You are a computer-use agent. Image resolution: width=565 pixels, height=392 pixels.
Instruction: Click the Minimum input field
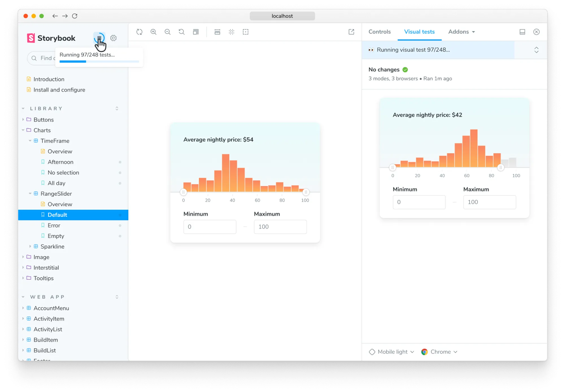(x=210, y=226)
